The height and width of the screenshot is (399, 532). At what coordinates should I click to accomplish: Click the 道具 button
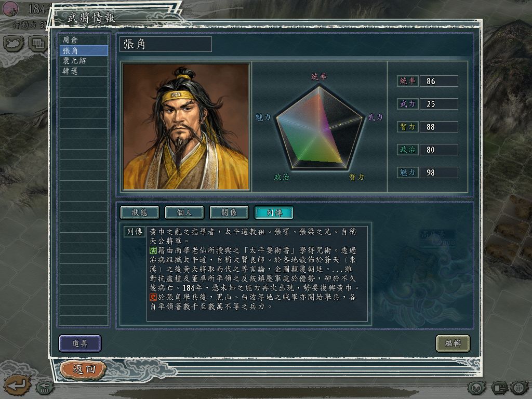point(80,343)
